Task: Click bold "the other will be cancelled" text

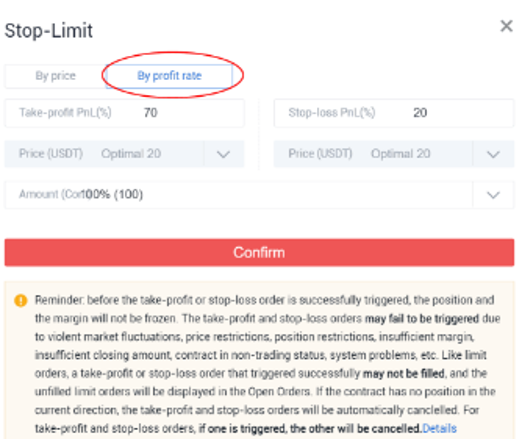Action: [x=355, y=428]
